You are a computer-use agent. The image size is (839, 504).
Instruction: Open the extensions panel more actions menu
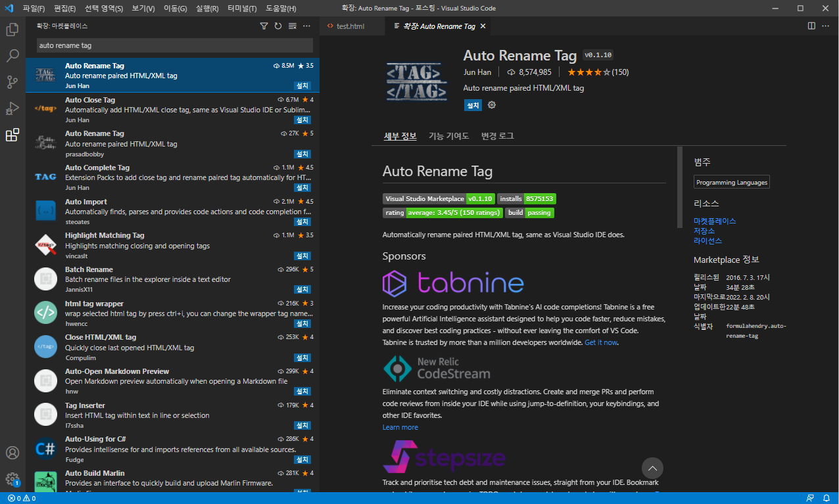pos(306,26)
